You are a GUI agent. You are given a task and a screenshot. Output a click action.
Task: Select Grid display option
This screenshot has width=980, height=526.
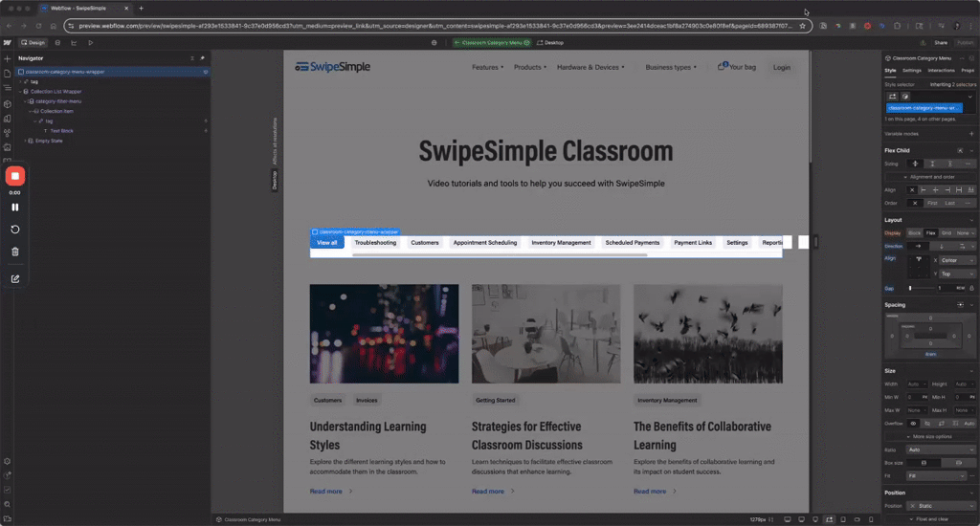(947, 233)
